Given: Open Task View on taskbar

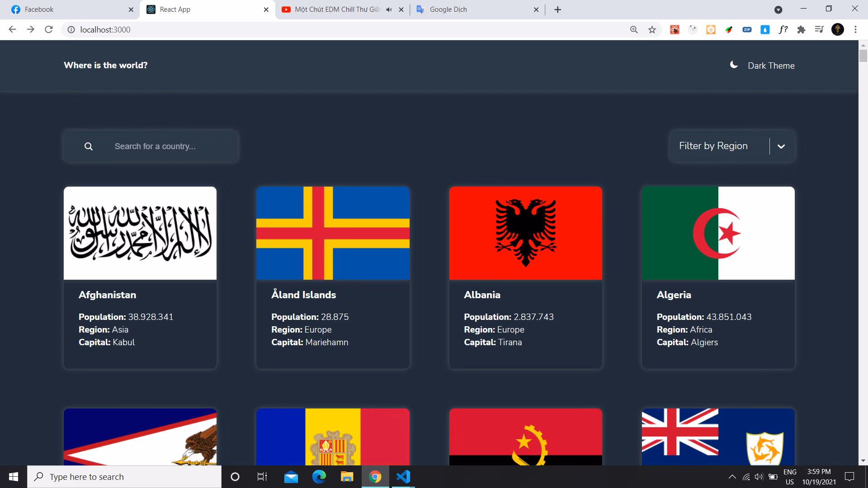Looking at the screenshot, I should point(262,477).
